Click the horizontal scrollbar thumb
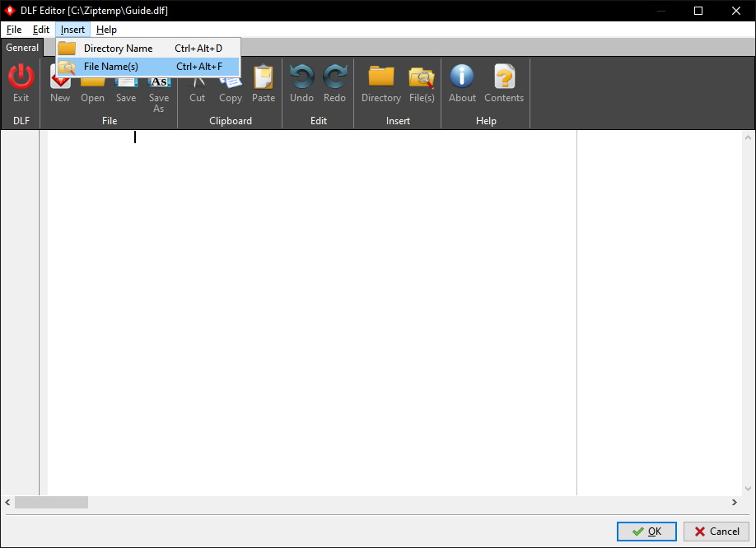This screenshot has width=756, height=548. click(x=51, y=502)
